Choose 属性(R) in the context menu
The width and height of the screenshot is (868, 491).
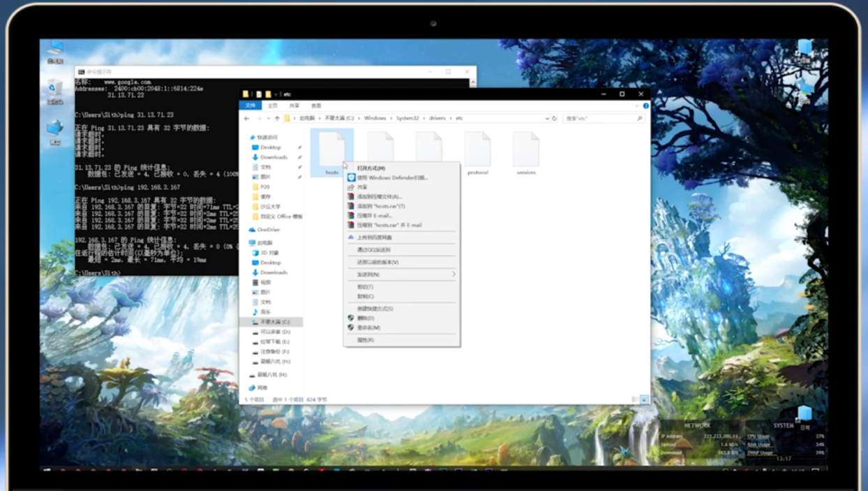pyautogui.click(x=366, y=340)
